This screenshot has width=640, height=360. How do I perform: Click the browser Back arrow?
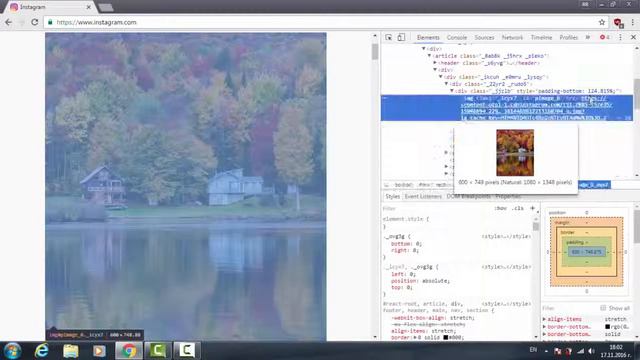click(x=9, y=22)
